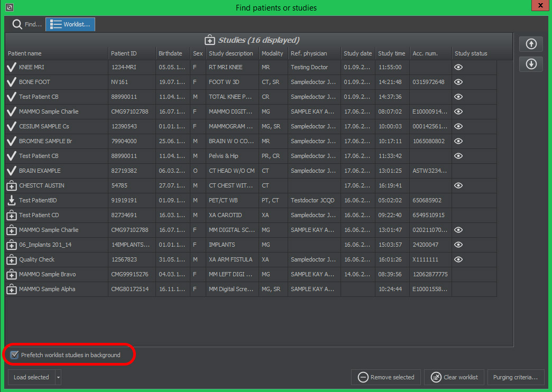The width and height of the screenshot is (552, 392).
Task: Toggle Prefetch worklist studies in background checkbox
Action: point(15,355)
